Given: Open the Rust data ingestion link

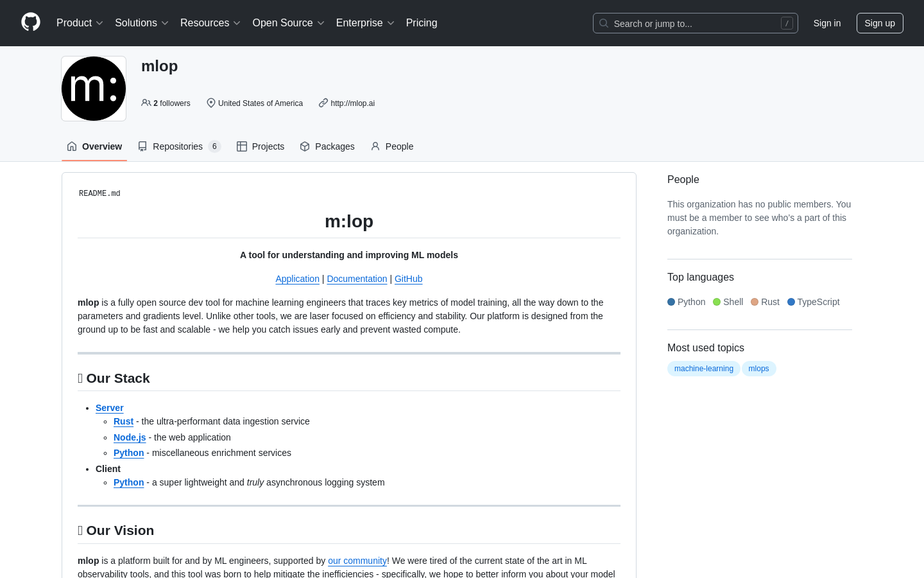Looking at the screenshot, I should (123, 421).
